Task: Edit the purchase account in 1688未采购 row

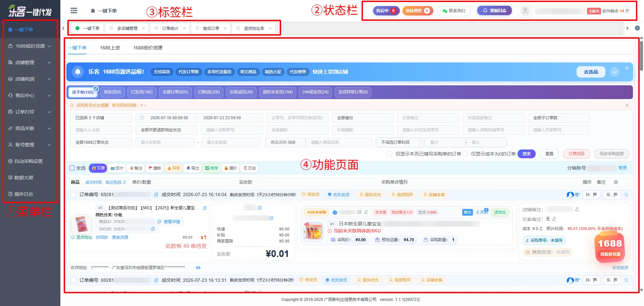Action: 366,212
